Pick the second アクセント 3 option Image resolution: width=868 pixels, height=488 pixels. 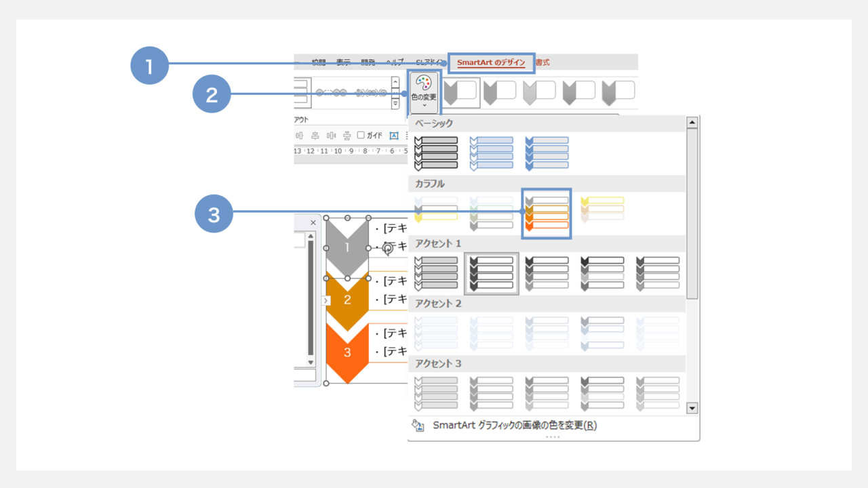coord(492,393)
